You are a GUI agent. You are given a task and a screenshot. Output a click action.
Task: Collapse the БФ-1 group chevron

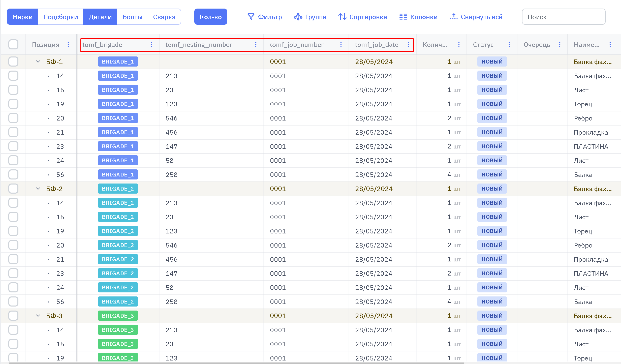coord(38,62)
